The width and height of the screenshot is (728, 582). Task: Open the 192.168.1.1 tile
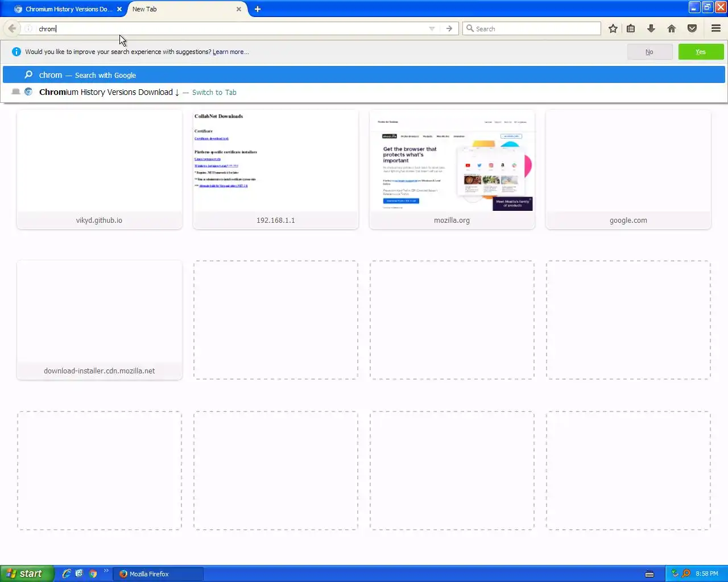pos(276,169)
